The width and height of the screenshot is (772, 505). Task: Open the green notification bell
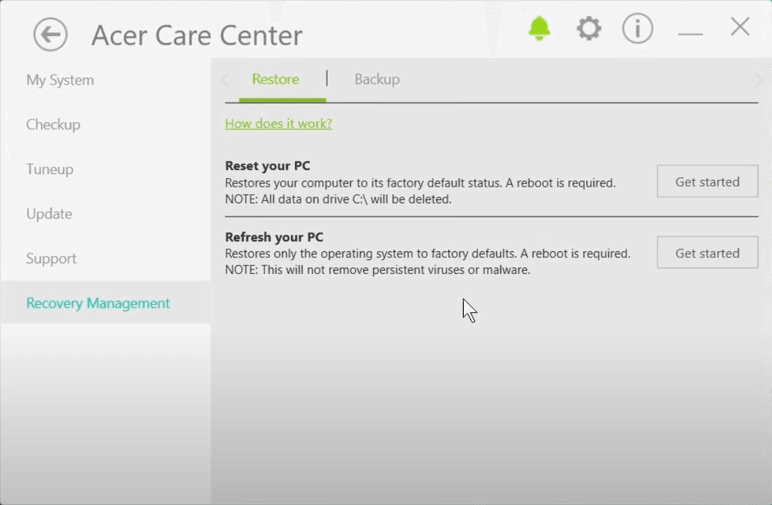pos(539,29)
